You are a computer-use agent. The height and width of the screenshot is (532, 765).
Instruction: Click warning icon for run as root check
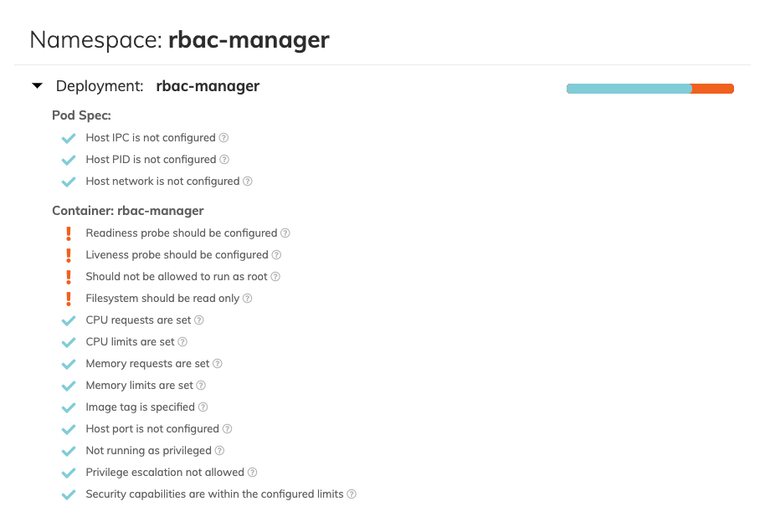pos(69,276)
